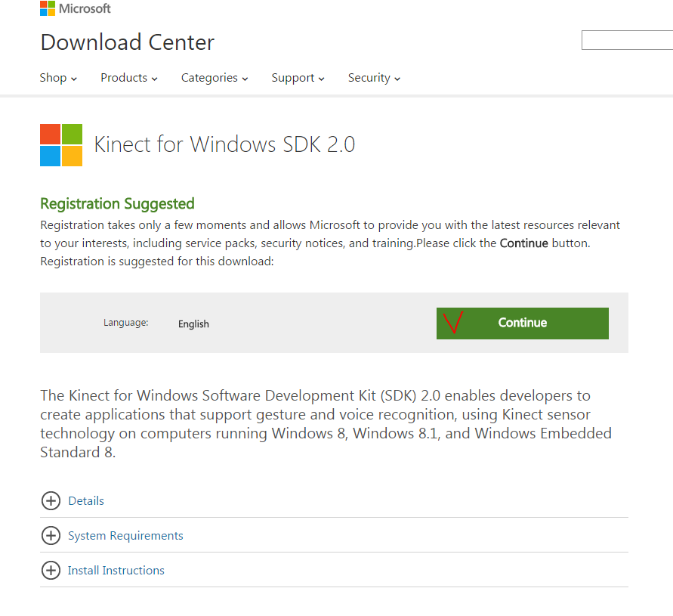
Task: Open the Support dropdown menu
Action: pyautogui.click(x=298, y=78)
